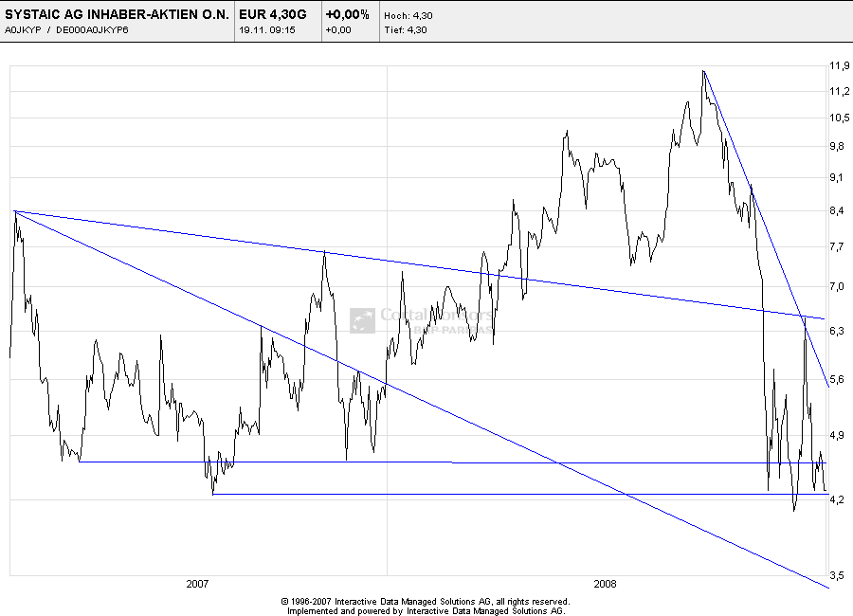
Task: Click the stock title SYSTAIC AG INHABER-AKTIEN O.N.
Action: point(117,15)
